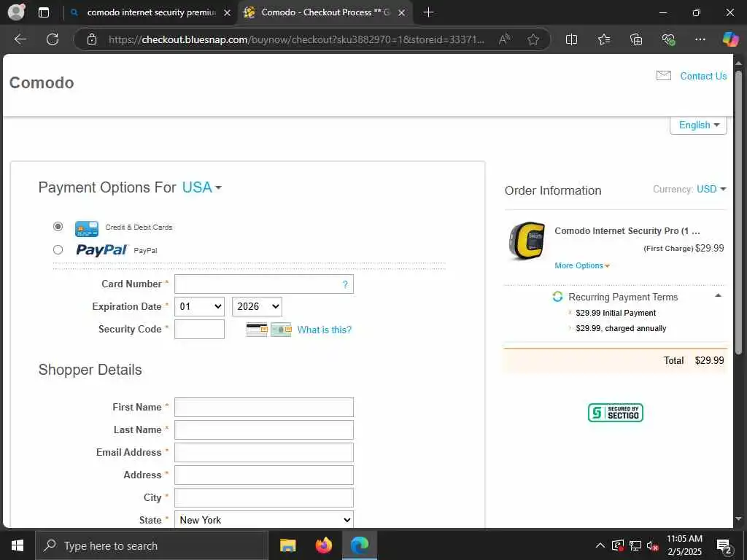Viewport: 747px width, 560px height.
Task: Close the Checkout Process tab
Action: (x=402, y=12)
